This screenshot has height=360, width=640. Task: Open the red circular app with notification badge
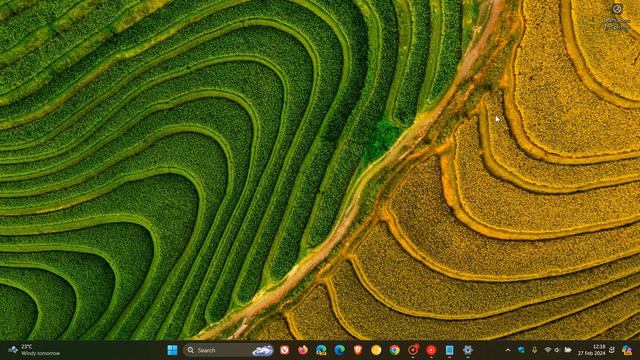413,350
